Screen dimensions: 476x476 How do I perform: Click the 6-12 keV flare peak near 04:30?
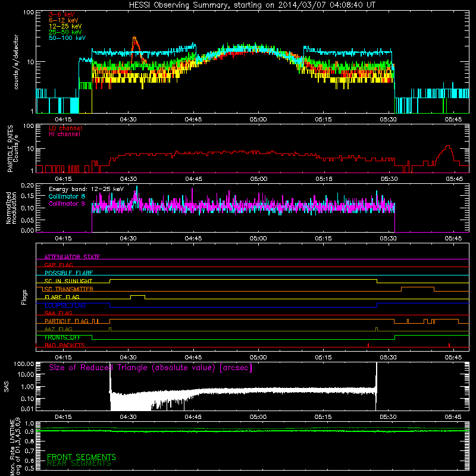point(134,37)
